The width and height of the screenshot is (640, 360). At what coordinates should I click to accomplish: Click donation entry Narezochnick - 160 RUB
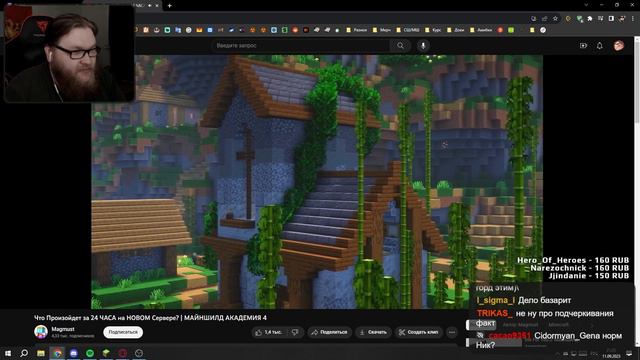[x=580, y=268]
